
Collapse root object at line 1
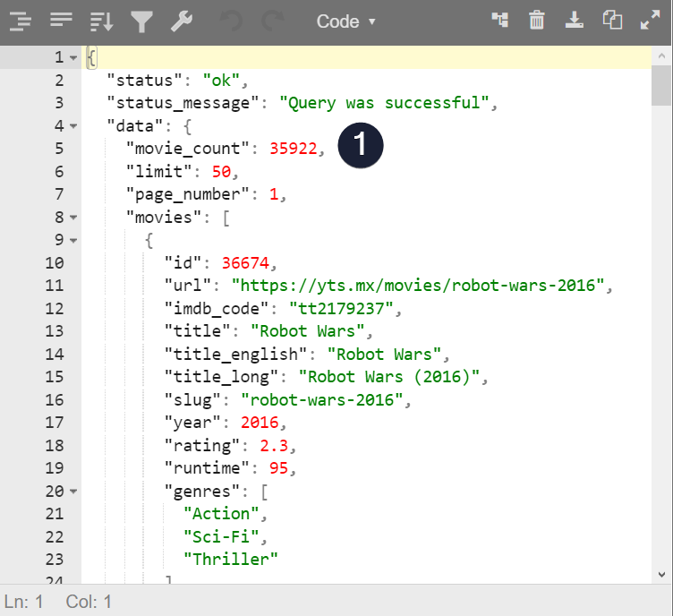click(73, 57)
